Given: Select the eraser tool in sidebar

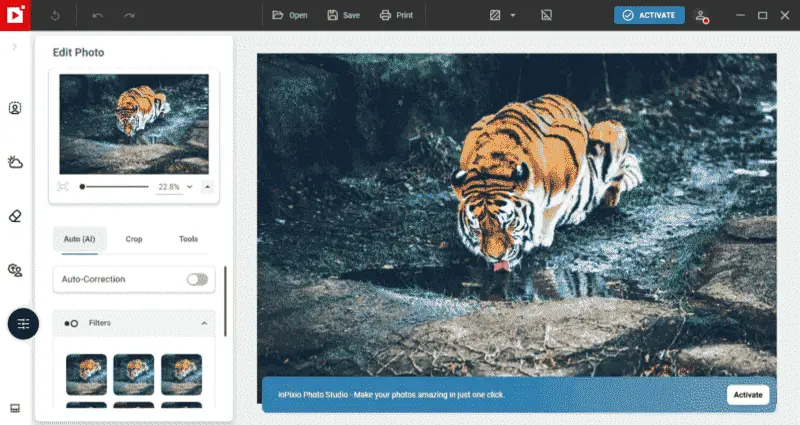Looking at the screenshot, I should (15, 216).
